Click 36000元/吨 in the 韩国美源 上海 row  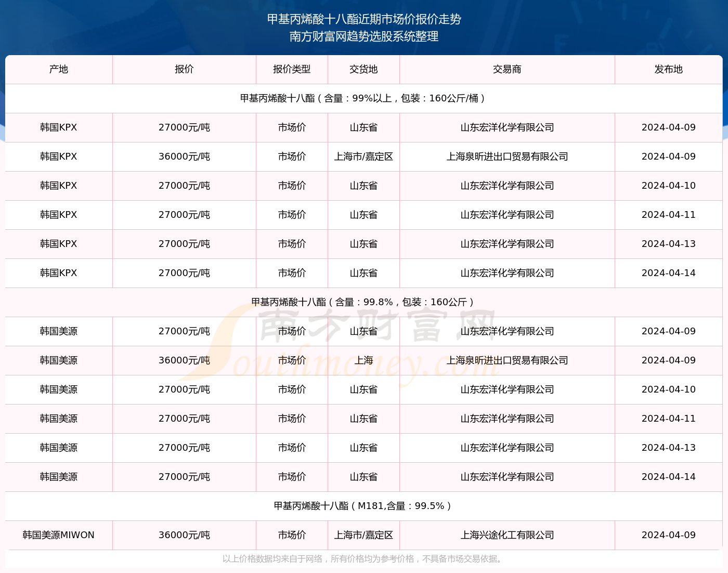[x=184, y=360]
